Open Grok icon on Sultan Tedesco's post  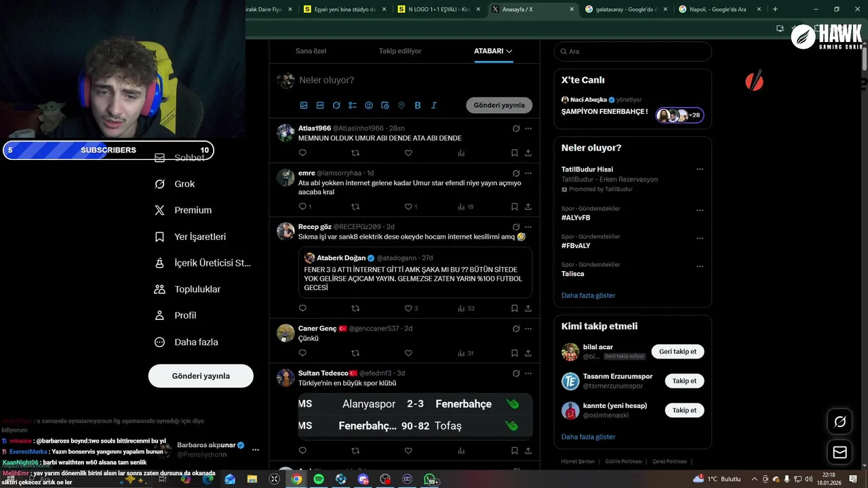click(x=516, y=373)
